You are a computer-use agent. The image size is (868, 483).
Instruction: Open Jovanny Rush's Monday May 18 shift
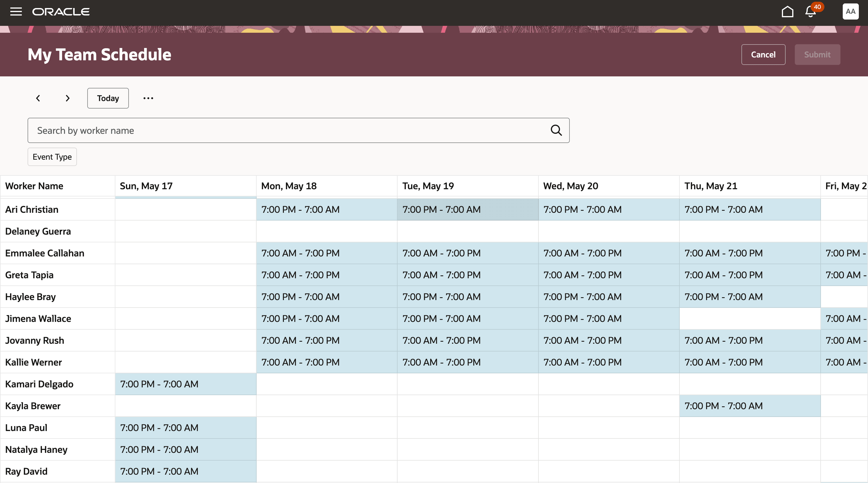point(327,340)
